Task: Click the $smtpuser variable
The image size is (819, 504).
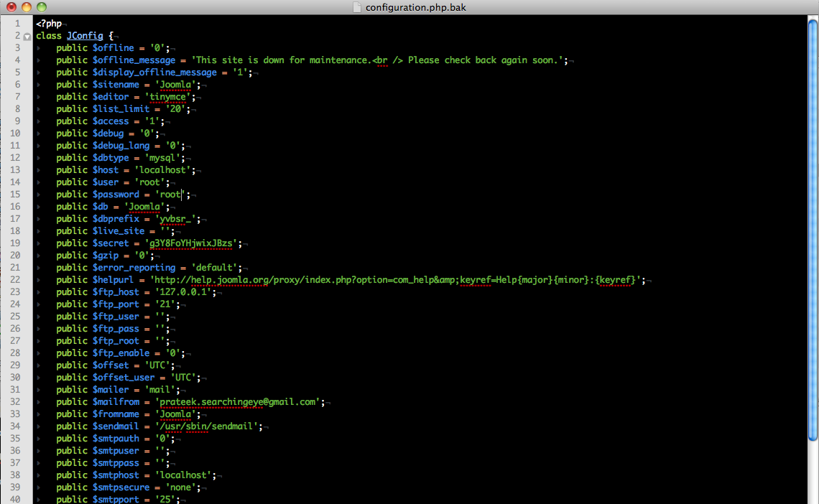Action: click(116, 451)
